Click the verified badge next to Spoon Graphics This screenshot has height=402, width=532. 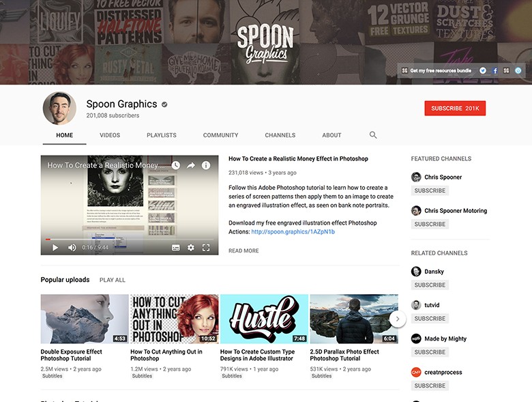pos(164,104)
